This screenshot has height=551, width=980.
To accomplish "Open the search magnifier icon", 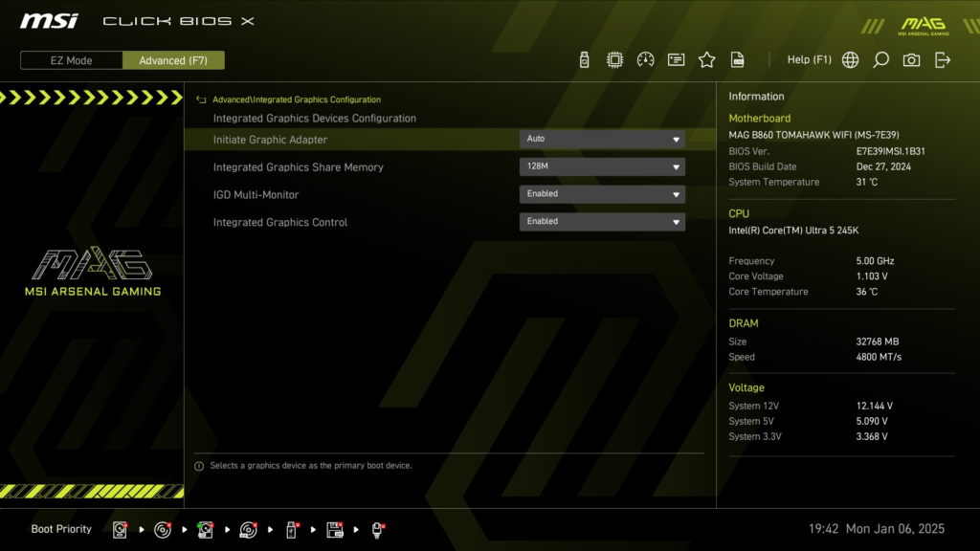I will click(x=880, y=58).
